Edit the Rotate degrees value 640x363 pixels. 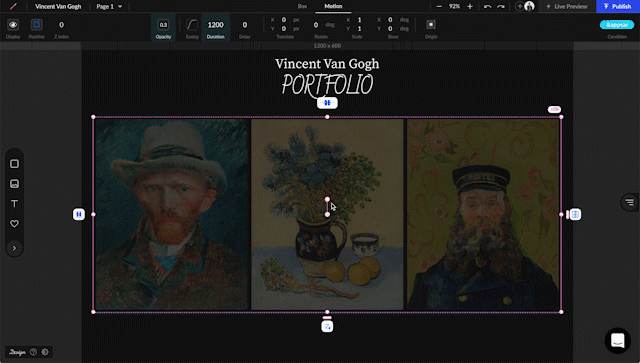pos(316,25)
